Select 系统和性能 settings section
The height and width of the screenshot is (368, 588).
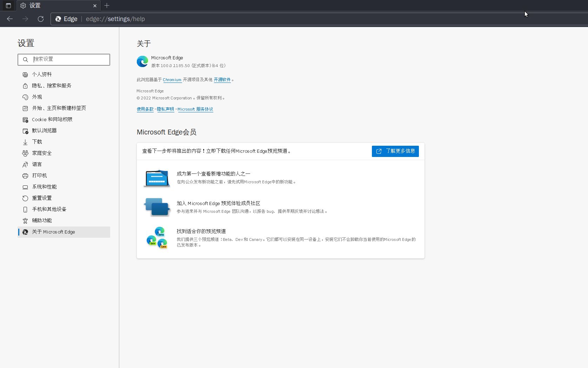(44, 186)
